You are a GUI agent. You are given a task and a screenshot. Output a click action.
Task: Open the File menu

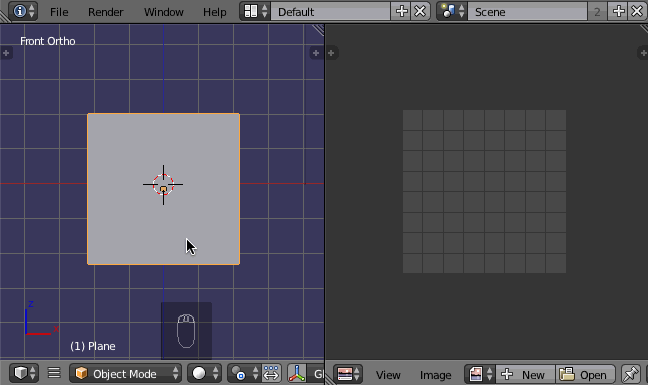(59, 12)
